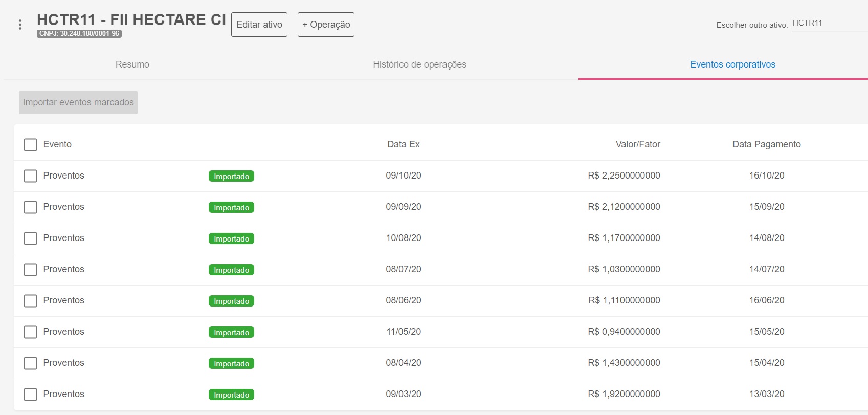This screenshot has height=415, width=868.
Task: Check the Proventos row dated 09/09/20
Action: (x=30, y=207)
